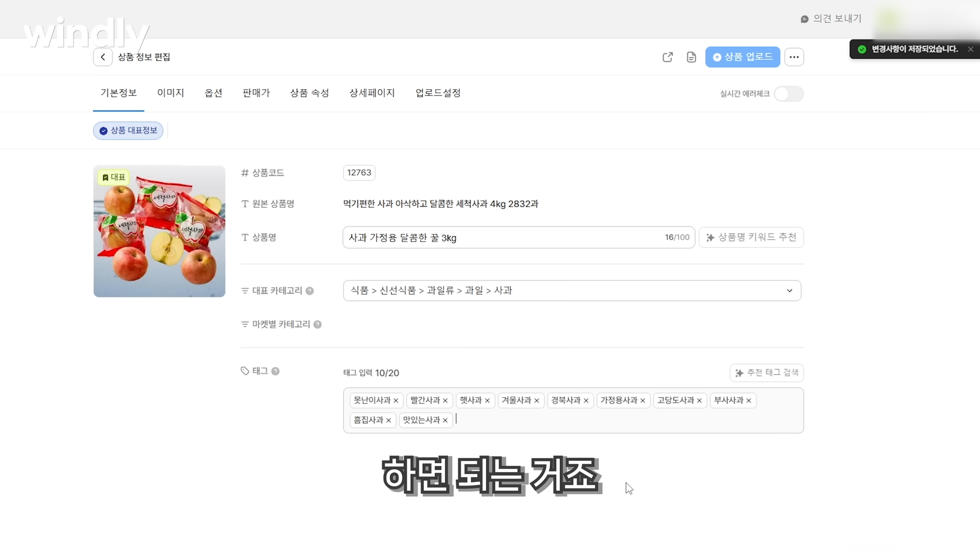The width and height of the screenshot is (980, 551).
Task: Select the 상품 대표정보 badge
Action: coord(128,130)
